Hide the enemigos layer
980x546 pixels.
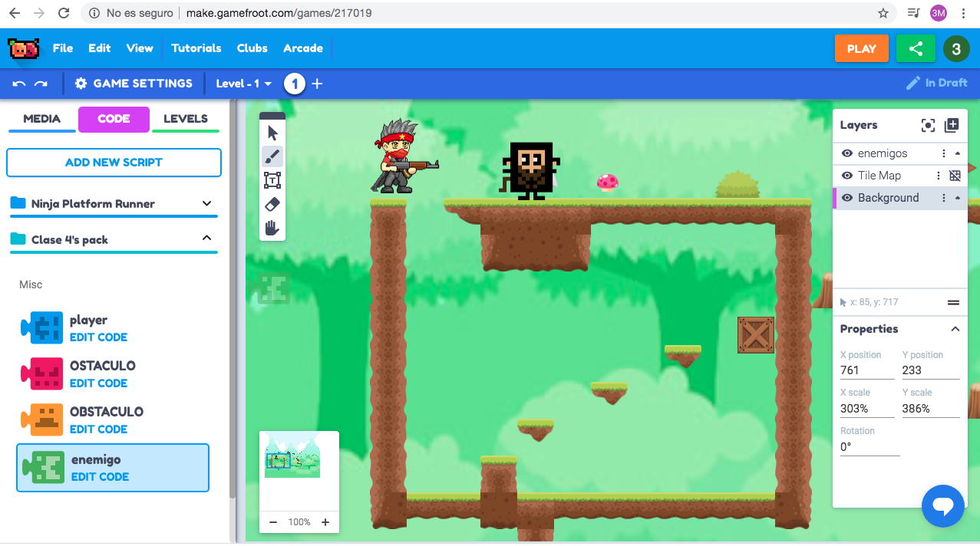click(x=847, y=153)
